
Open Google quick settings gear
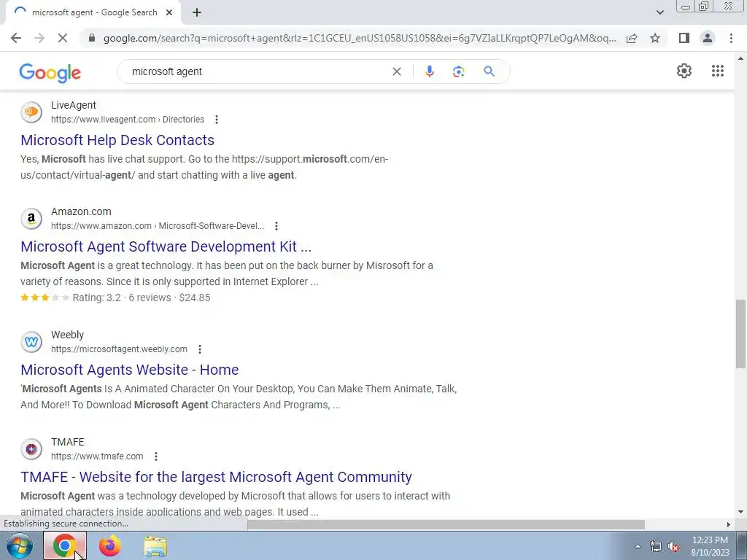(684, 71)
